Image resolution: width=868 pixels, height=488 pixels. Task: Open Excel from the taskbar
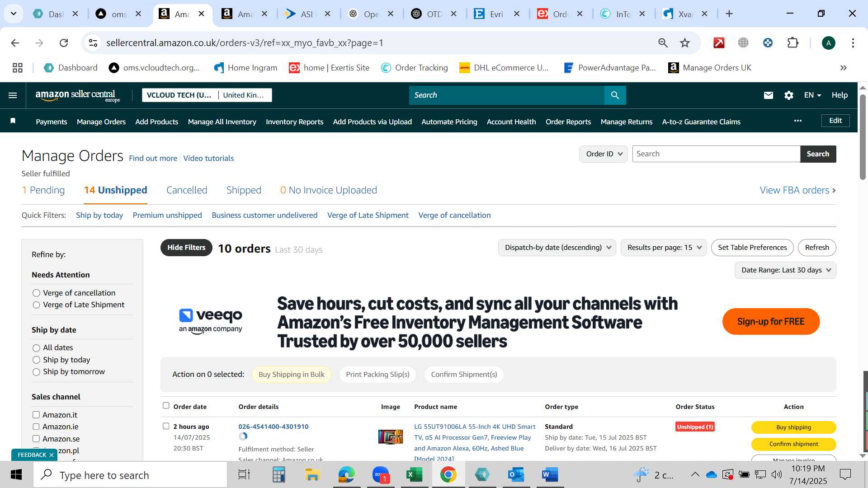(414, 475)
